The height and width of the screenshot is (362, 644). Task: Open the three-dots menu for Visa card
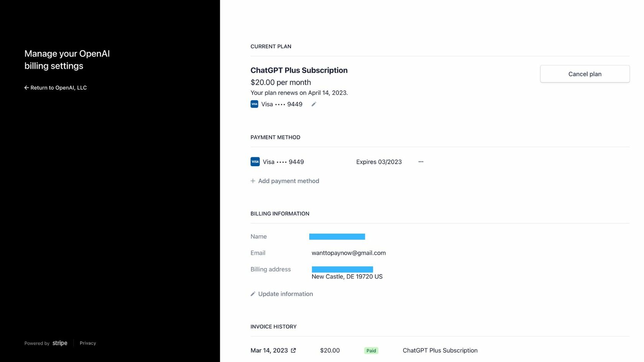tap(421, 162)
